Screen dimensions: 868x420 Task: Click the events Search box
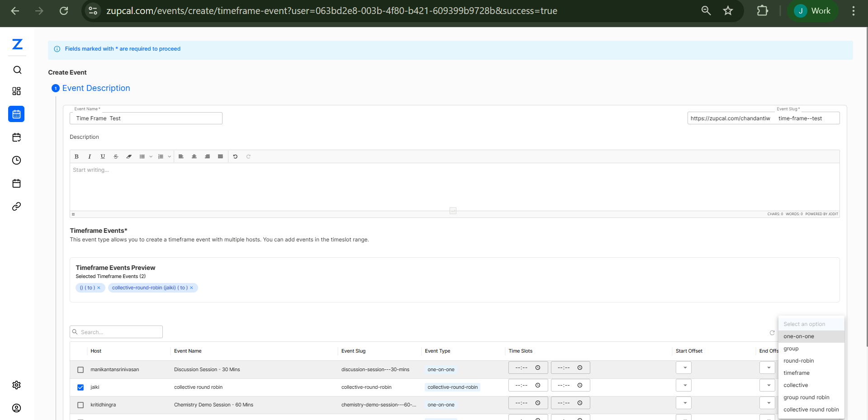pos(117,332)
